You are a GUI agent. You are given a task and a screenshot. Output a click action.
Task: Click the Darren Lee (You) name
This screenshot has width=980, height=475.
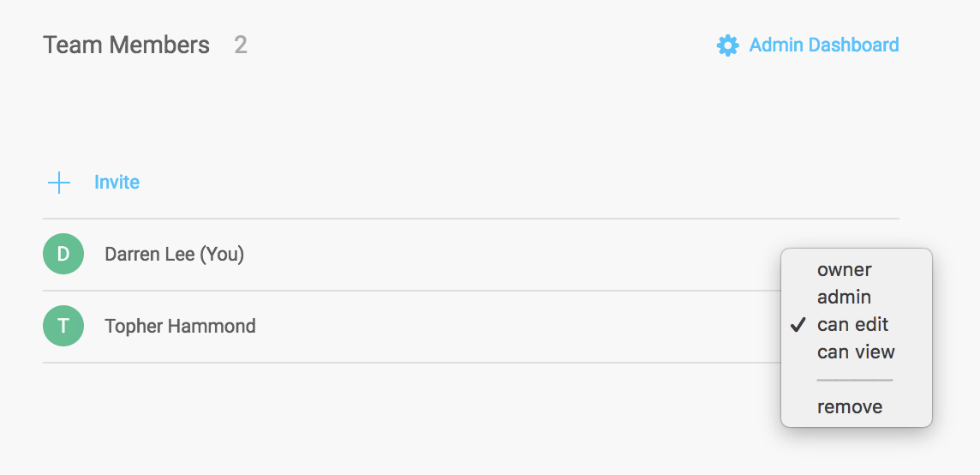[x=174, y=255]
